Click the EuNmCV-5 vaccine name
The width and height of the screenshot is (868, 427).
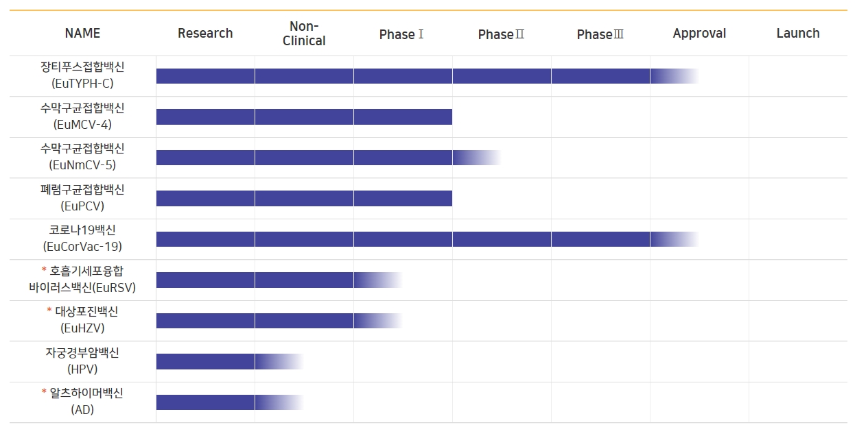[82, 157]
